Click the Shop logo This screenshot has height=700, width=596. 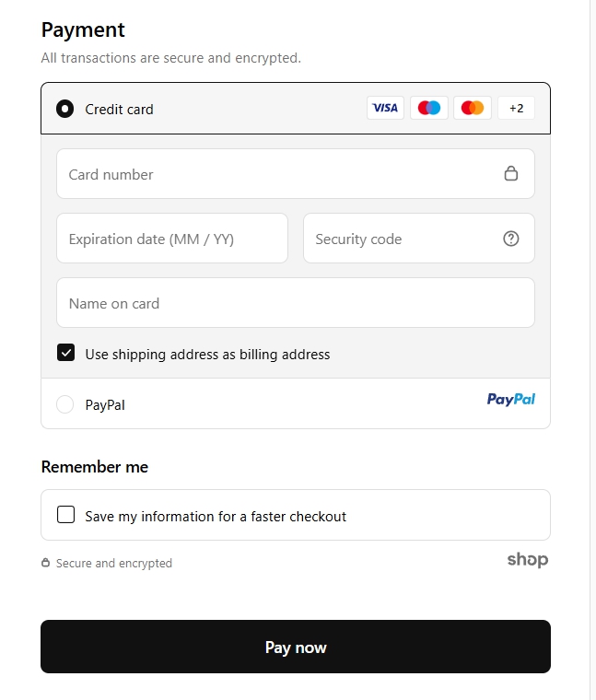[527, 560]
